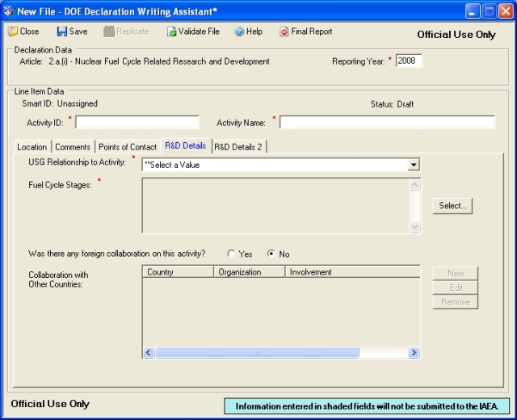Save the file using the floppy disk icon
This screenshot has width=517, height=420.
[x=61, y=31]
